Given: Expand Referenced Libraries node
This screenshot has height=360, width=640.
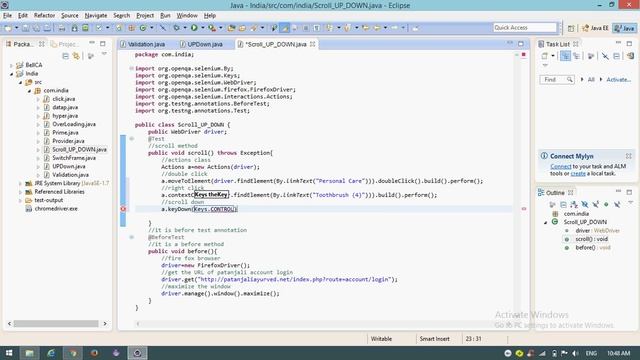Looking at the screenshot, I should pos(20,192).
